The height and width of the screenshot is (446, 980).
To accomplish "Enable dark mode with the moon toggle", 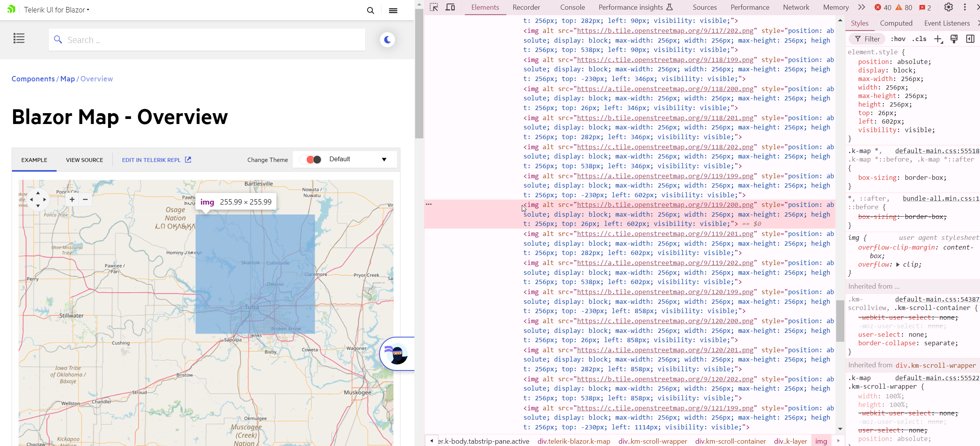I will coord(387,39).
